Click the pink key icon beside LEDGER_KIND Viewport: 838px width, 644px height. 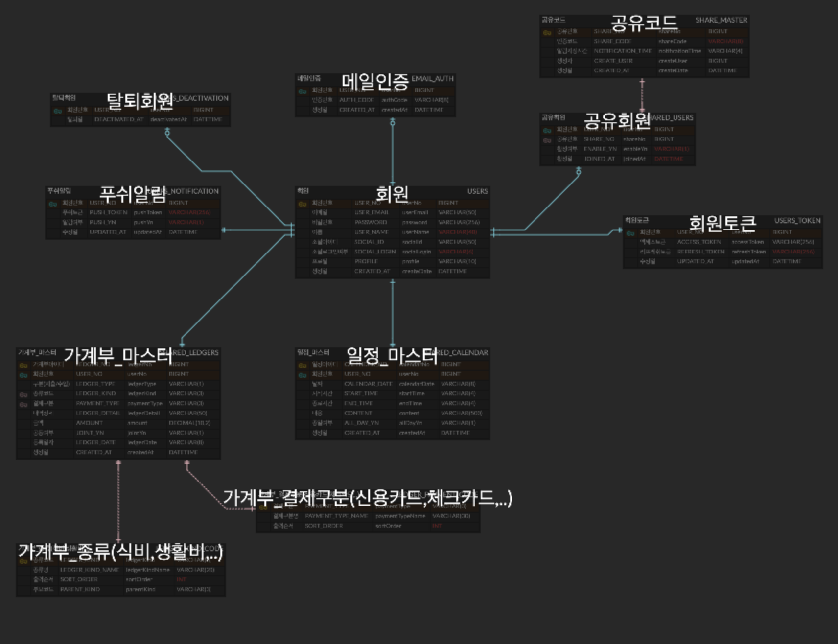[x=23, y=394]
